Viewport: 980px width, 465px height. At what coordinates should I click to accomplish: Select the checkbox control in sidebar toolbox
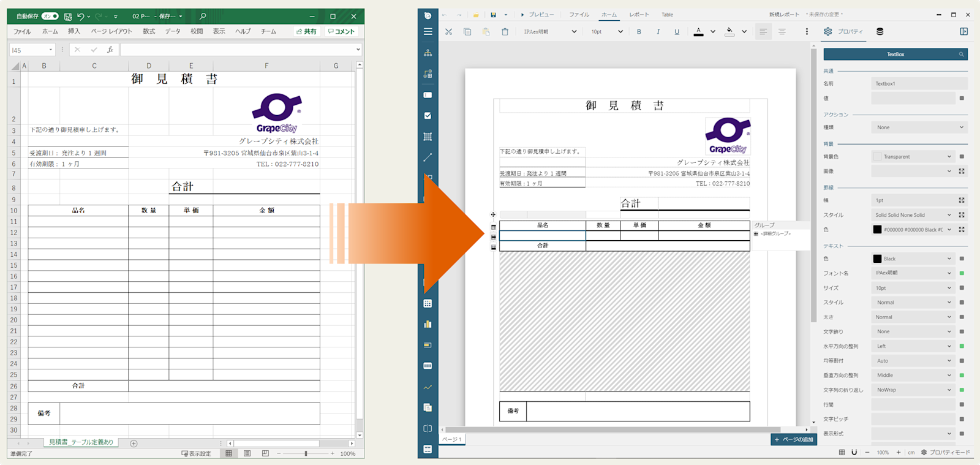428,116
